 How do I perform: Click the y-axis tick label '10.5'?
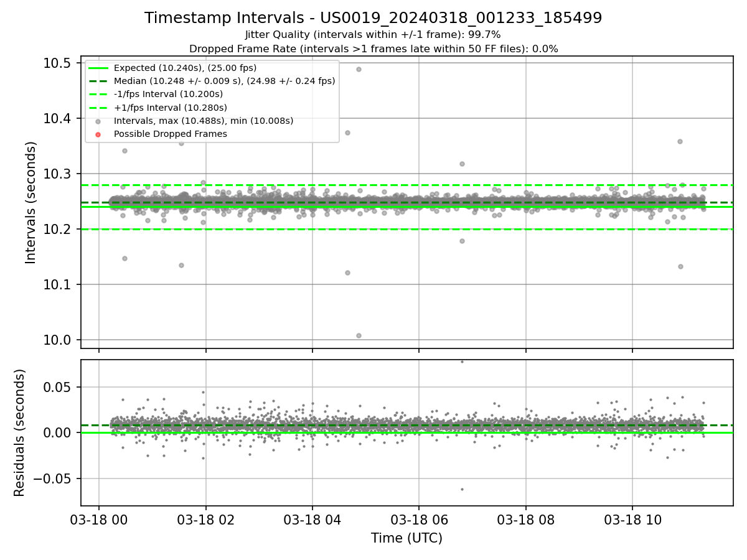57,63
